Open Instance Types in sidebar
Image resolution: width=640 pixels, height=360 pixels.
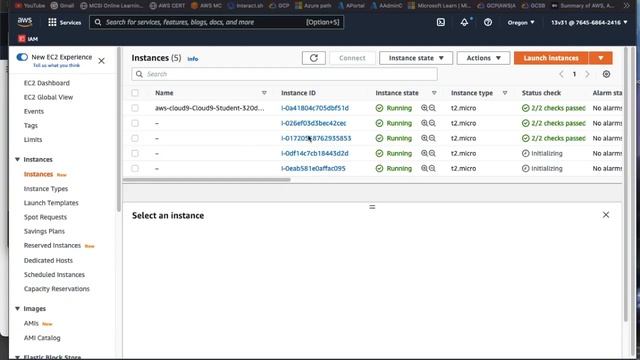[46, 189]
